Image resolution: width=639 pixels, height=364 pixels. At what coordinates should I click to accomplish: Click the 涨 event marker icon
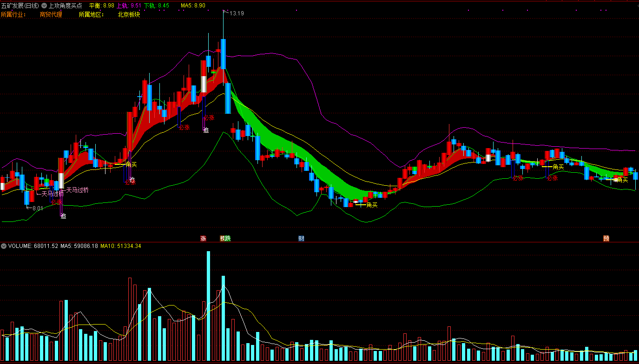(203, 239)
